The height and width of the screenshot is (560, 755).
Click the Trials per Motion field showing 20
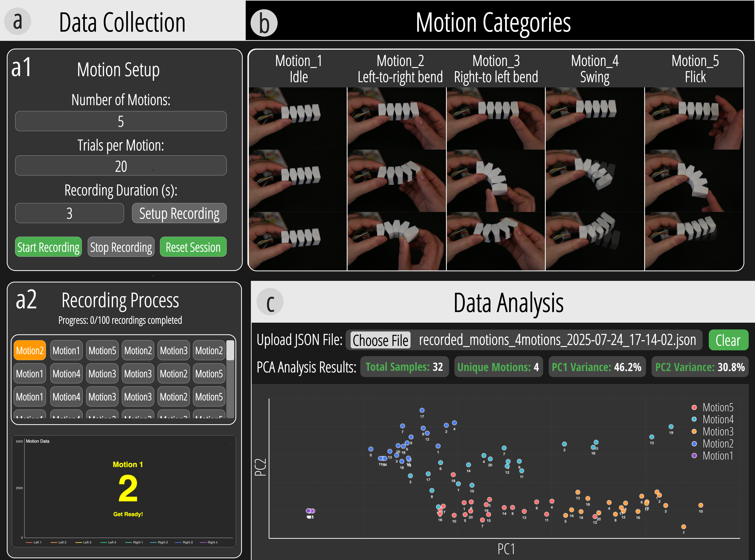(121, 166)
